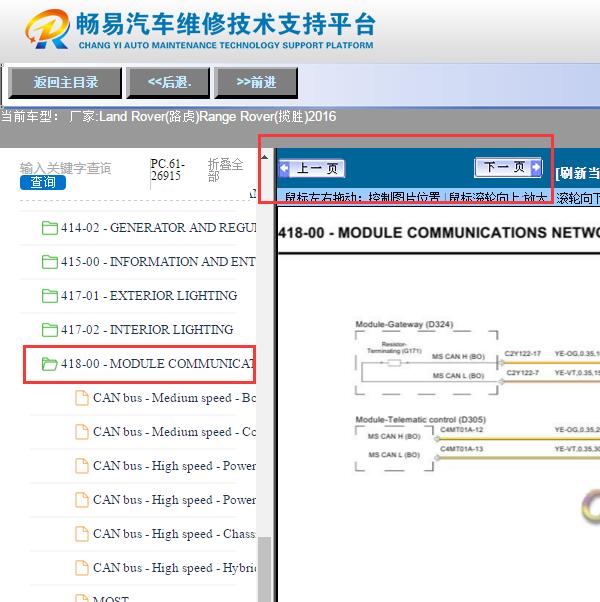
Task: Click connector label C2Y122-17 in diagram
Action: pos(522,353)
